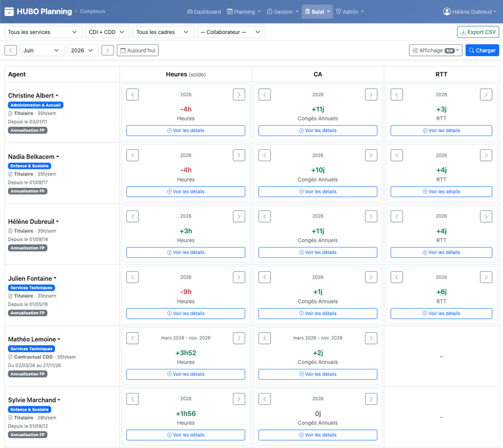Open the Admin navigation menu

click(350, 12)
